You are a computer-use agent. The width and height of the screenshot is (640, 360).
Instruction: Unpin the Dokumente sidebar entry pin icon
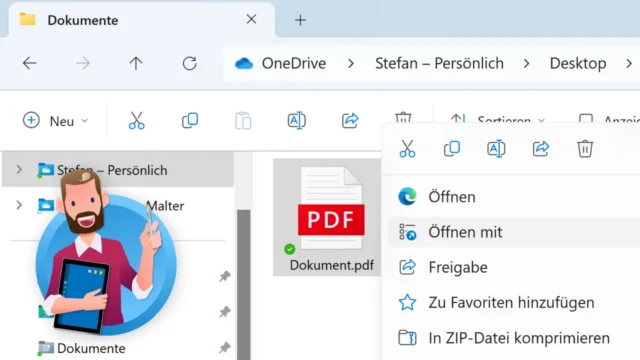coord(224,348)
